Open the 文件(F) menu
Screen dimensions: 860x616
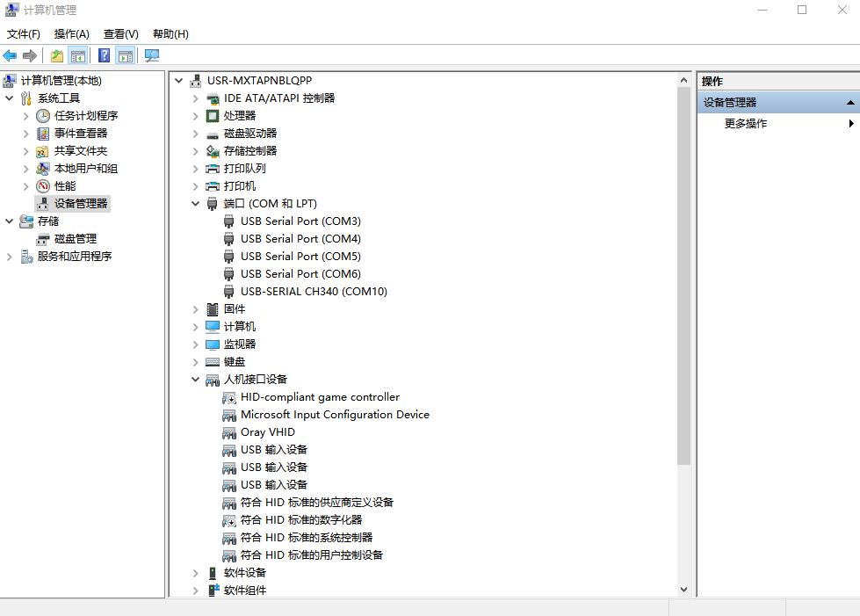tap(24, 34)
